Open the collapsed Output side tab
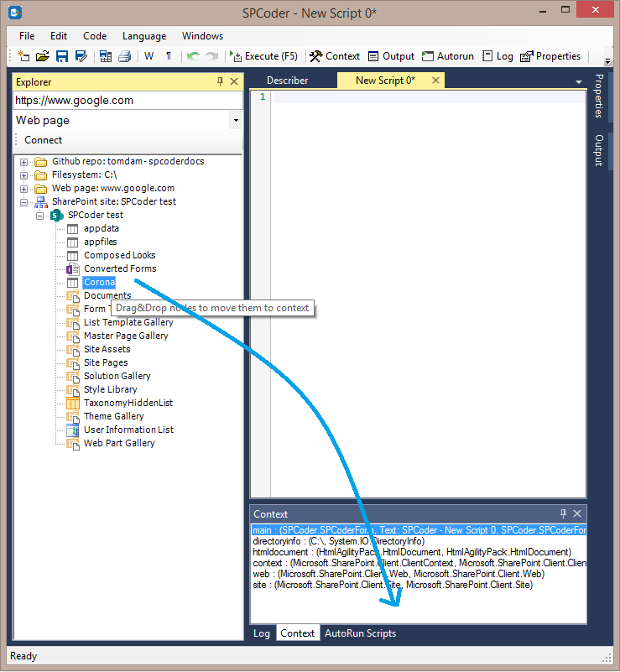The height and width of the screenshot is (672, 620). point(598,150)
